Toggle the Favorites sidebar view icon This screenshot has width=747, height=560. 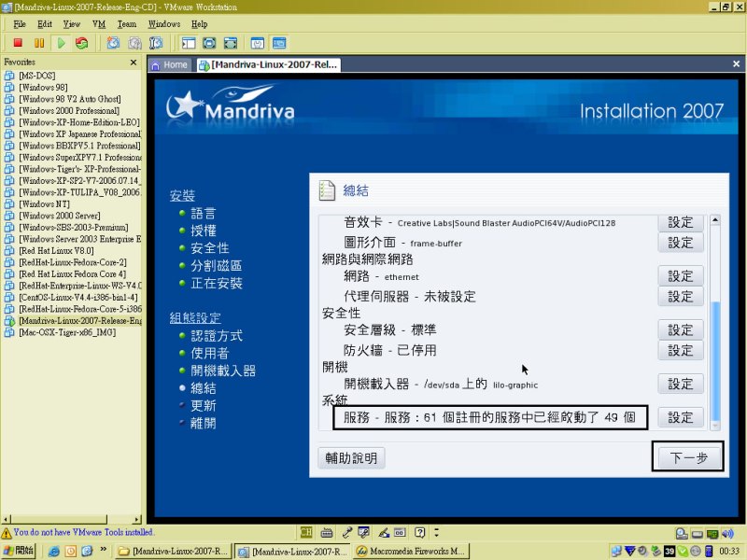click(189, 43)
